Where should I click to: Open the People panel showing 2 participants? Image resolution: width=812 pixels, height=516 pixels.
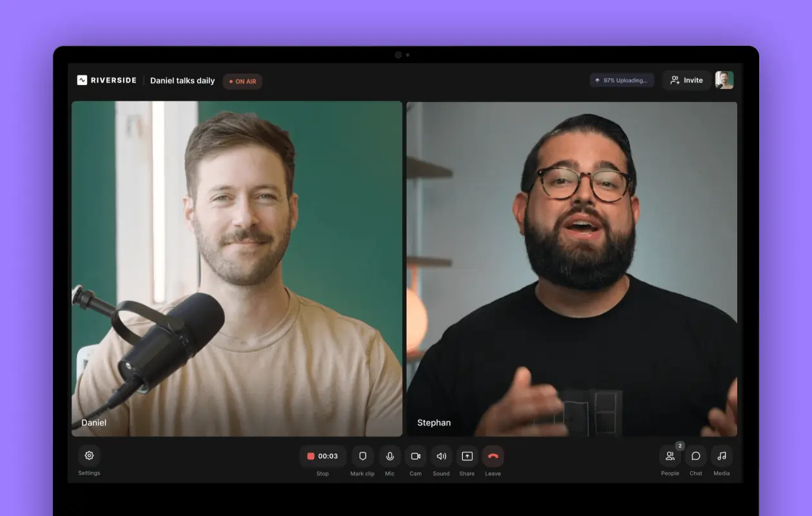[x=670, y=456]
